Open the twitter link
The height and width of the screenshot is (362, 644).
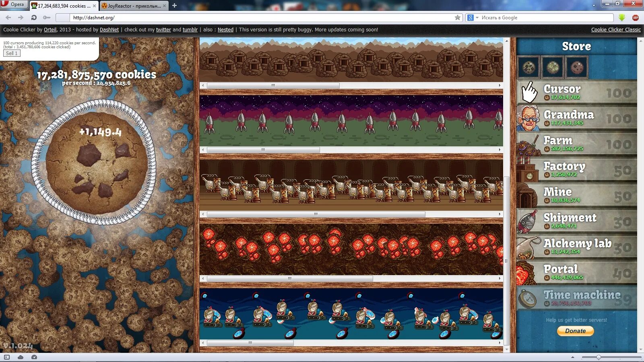[163, 30]
